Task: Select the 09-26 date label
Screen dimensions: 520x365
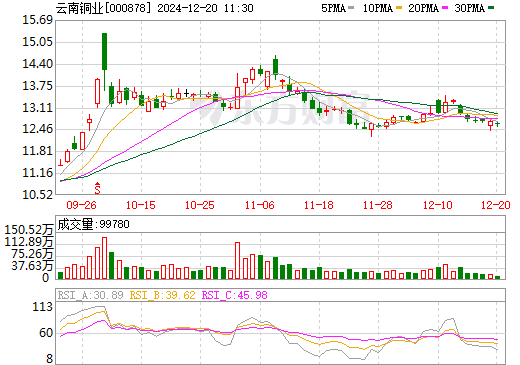Action: point(81,205)
